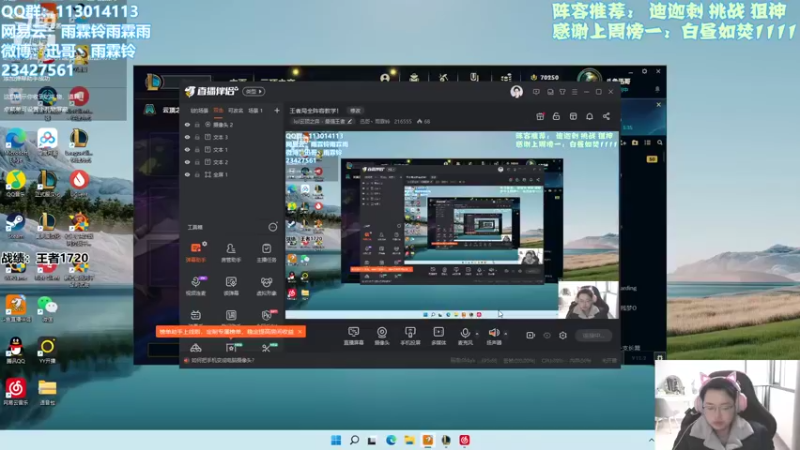Expand the mode pill next to app logo

pyautogui.click(x=254, y=91)
